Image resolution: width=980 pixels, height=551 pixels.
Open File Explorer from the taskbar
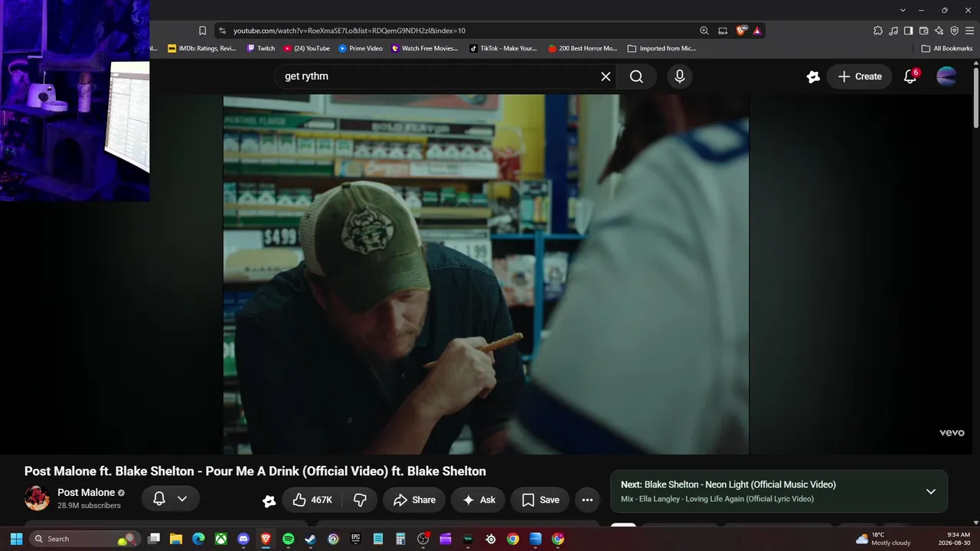(176, 539)
